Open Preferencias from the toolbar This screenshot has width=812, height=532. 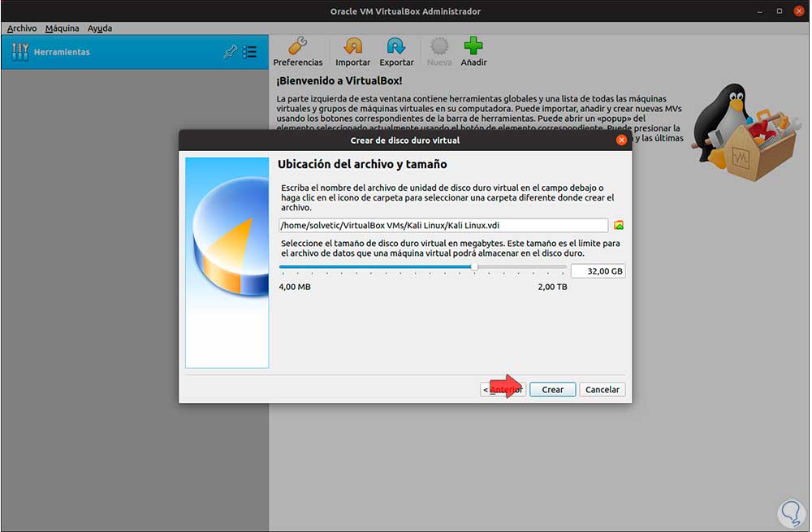click(x=298, y=52)
